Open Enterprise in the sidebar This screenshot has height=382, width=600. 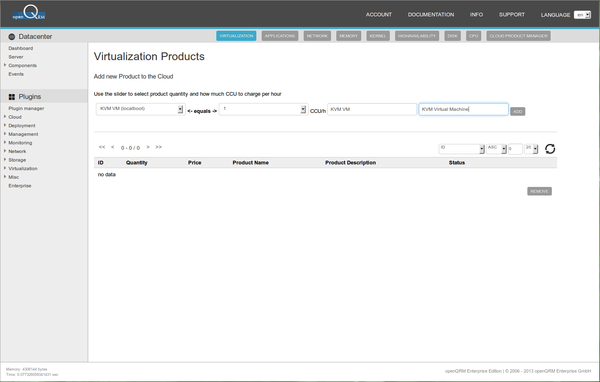pyautogui.click(x=20, y=186)
